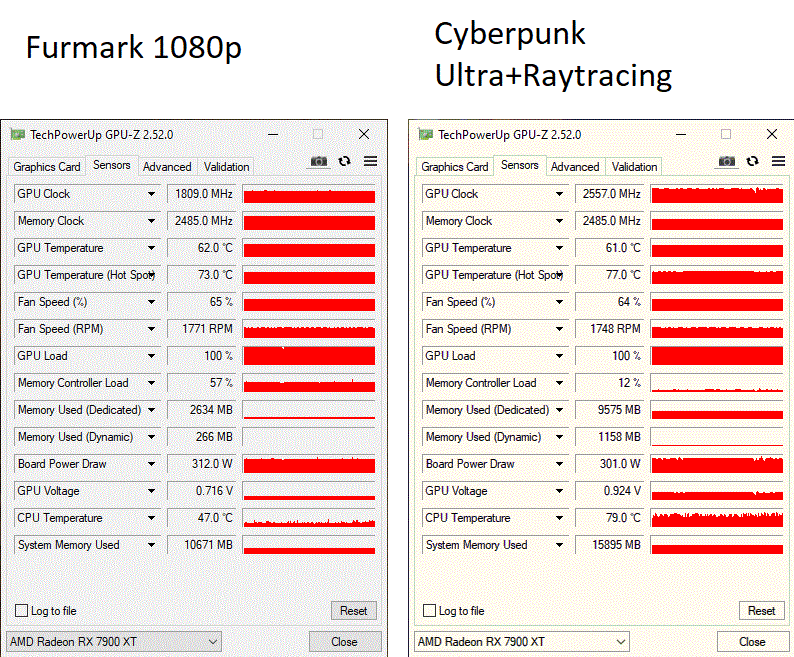Image resolution: width=794 pixels, height=657 pixels.
Task: Open the hamburger menu in Furmark window
Action: pos(371,161)
